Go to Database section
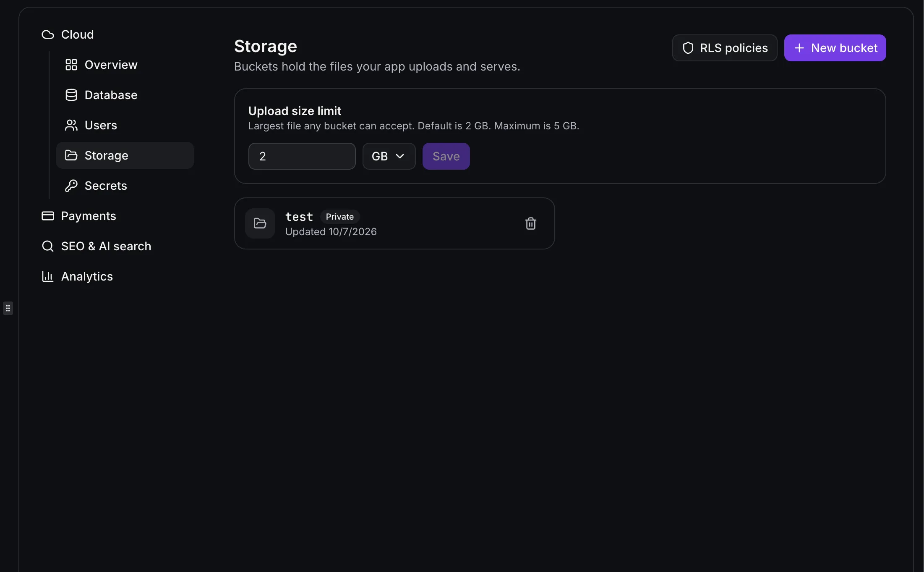The height and width of the screenshot is (572, 924). (125, 95)
